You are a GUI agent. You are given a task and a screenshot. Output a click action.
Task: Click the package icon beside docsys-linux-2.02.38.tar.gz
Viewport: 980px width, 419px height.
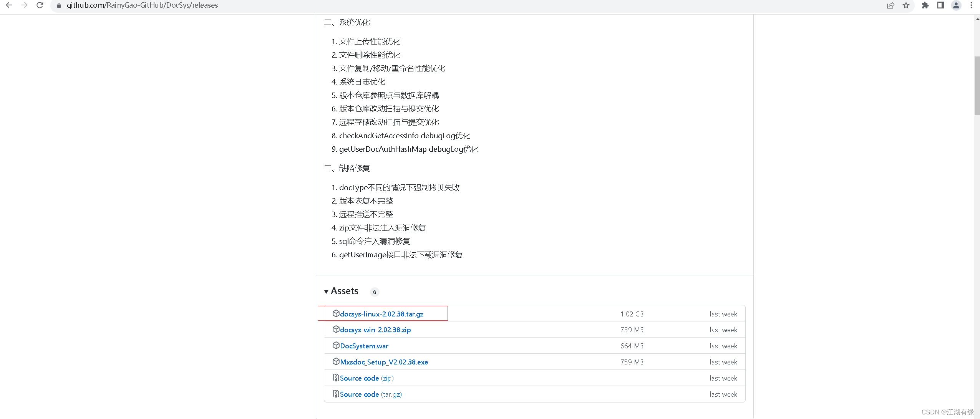pyautogui.click(x=337, y=314)
